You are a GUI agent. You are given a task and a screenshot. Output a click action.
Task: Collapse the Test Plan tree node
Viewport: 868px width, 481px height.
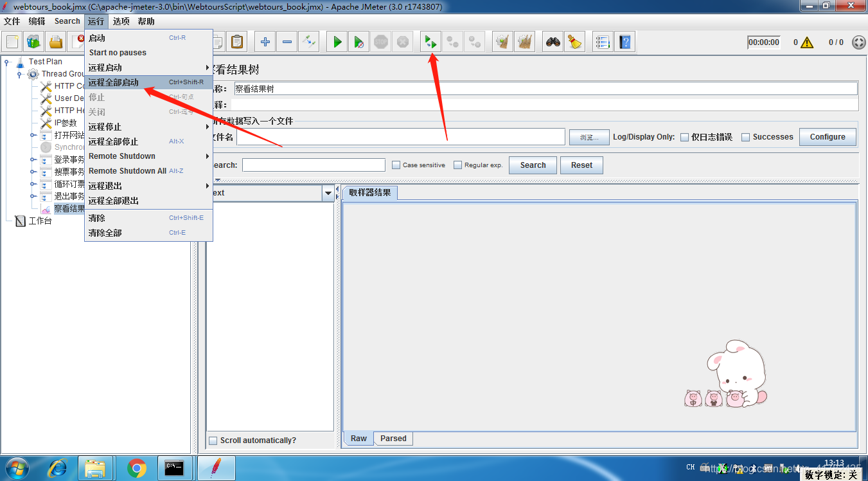click(7, 62)
